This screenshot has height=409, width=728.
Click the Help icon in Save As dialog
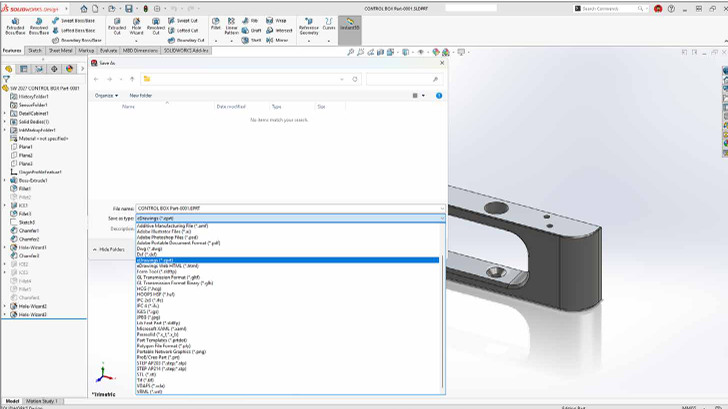(439, 96)
